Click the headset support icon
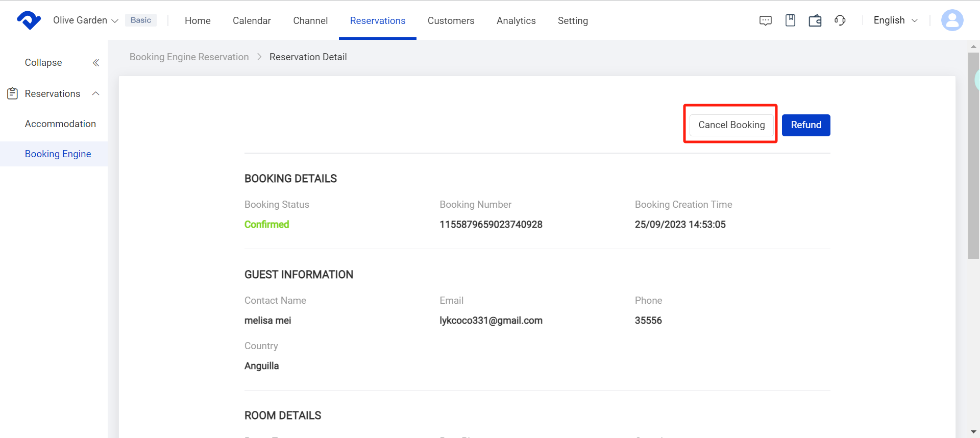Screen dimensions: 980x438 coord(840,20)
